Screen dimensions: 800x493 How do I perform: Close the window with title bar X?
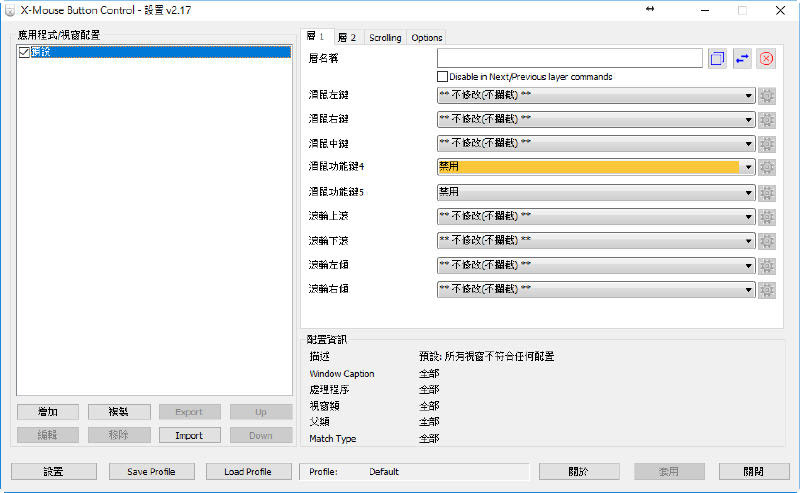[780, 10]
